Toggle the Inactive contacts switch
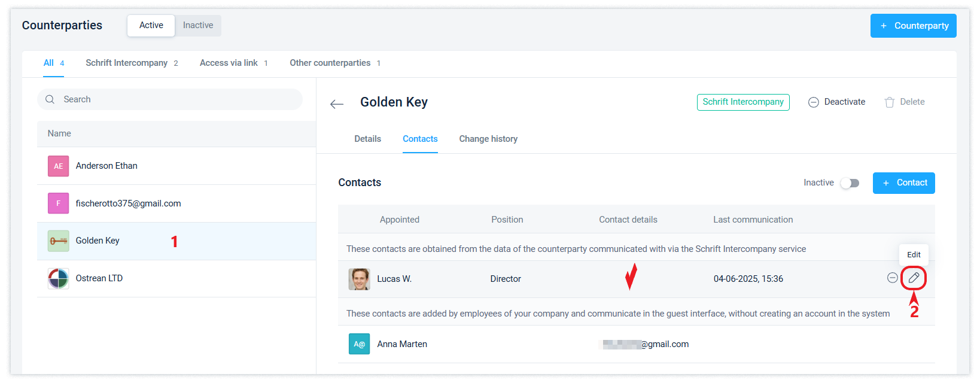Image resolution: width=980 pixels, height=383 pixels. pos(850,183)
